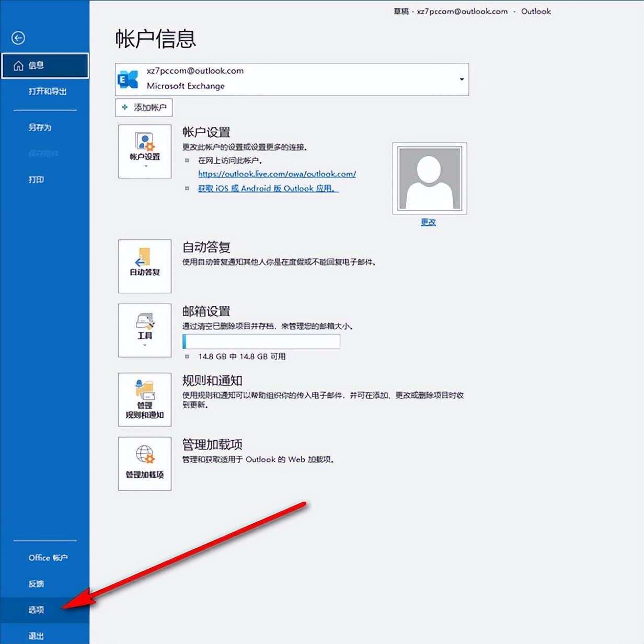Expand the account selection dropdown

(461, 79)
